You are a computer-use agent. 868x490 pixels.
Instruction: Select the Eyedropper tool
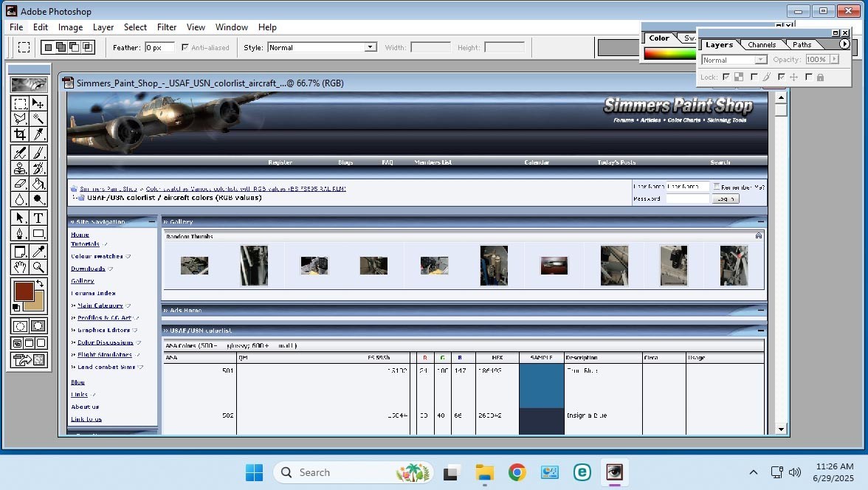38,252
